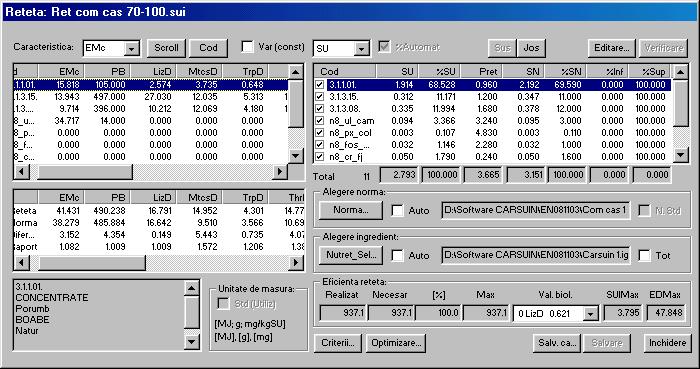Click down arrow of the Cod list scrollbar
This screenshot has height=369, width=700.
[x=680, y=155]
